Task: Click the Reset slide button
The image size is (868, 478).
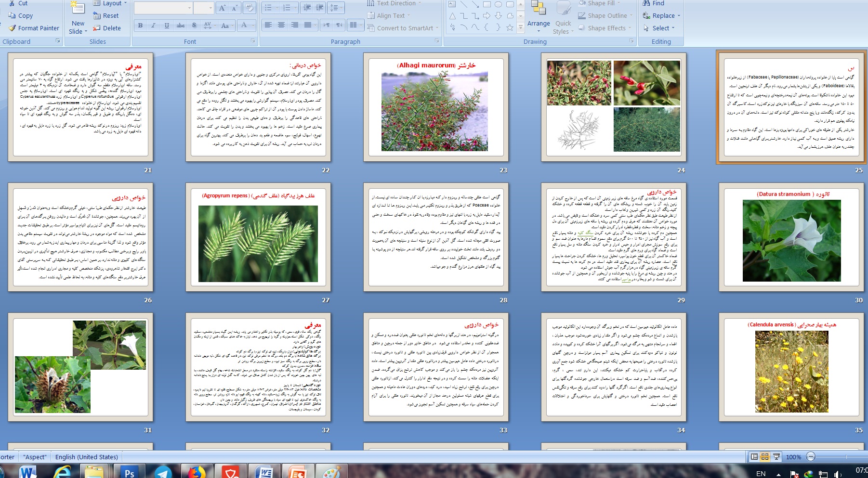Action: pyautogui.click(x=105, y=16)
